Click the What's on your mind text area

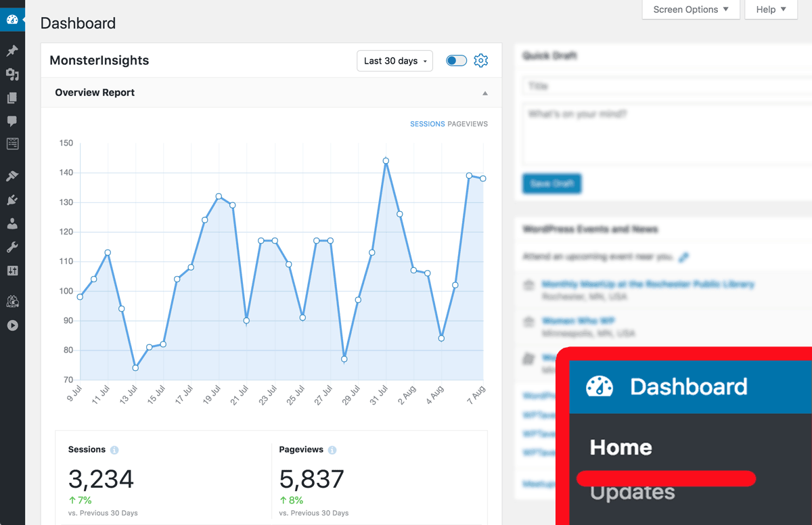(667, 133)
